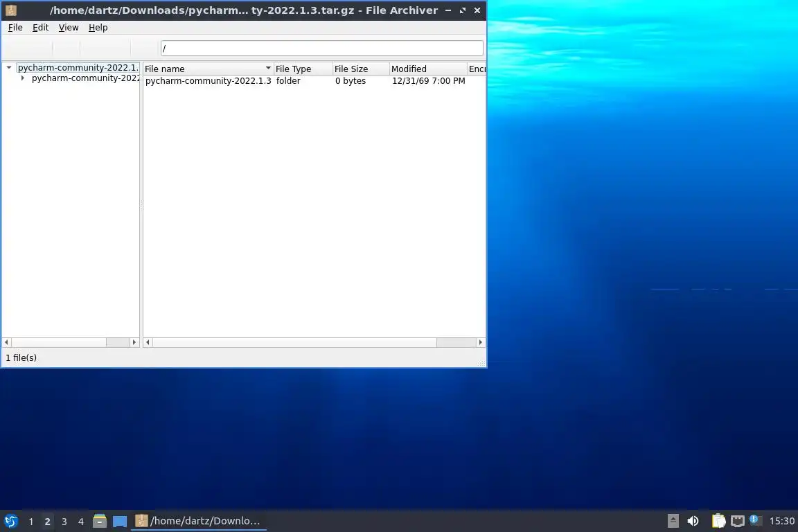
Task: Click the show desktop taskbar icon
Action: [x=120, y=521]
